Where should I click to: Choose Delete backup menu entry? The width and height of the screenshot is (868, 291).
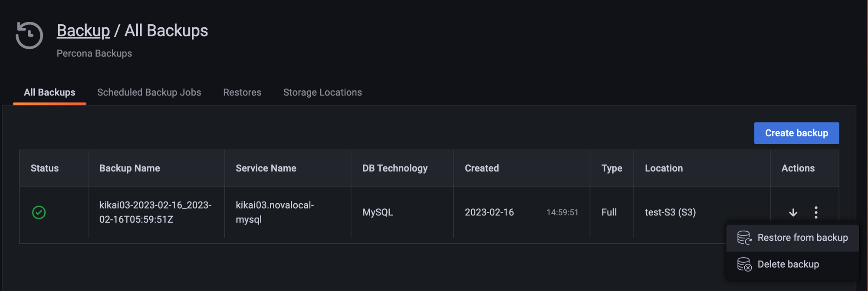tap(792, 264)
